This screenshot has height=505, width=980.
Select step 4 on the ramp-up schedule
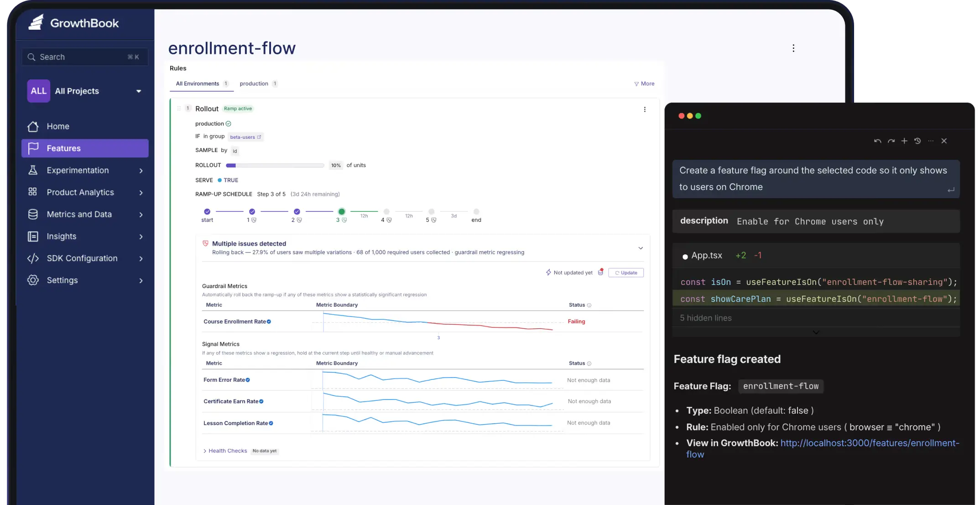click(x=386, y=212)
